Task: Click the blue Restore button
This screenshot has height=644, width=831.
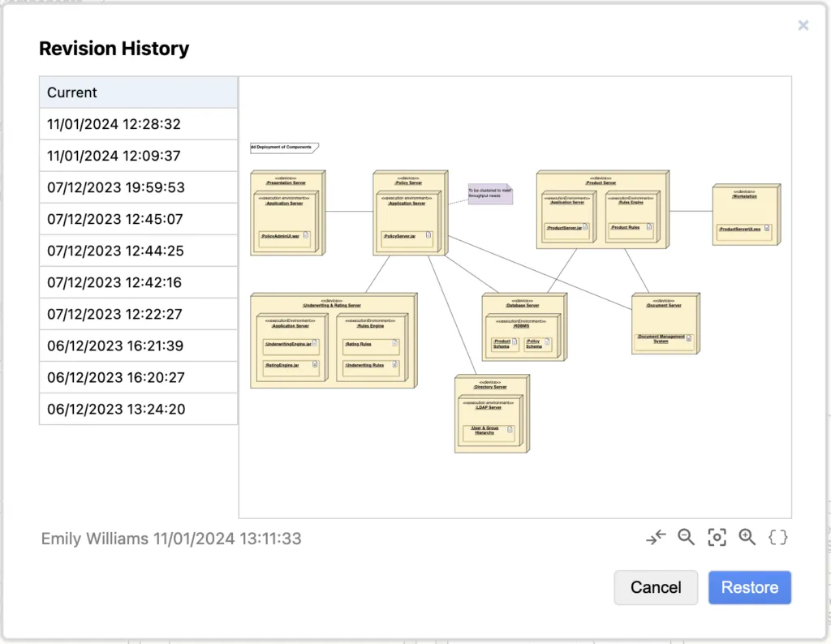Action: (749, 587)
